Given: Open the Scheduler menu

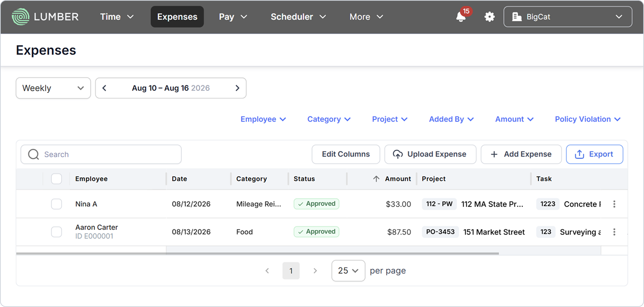Looking at the screenshot, I should 298,17.
